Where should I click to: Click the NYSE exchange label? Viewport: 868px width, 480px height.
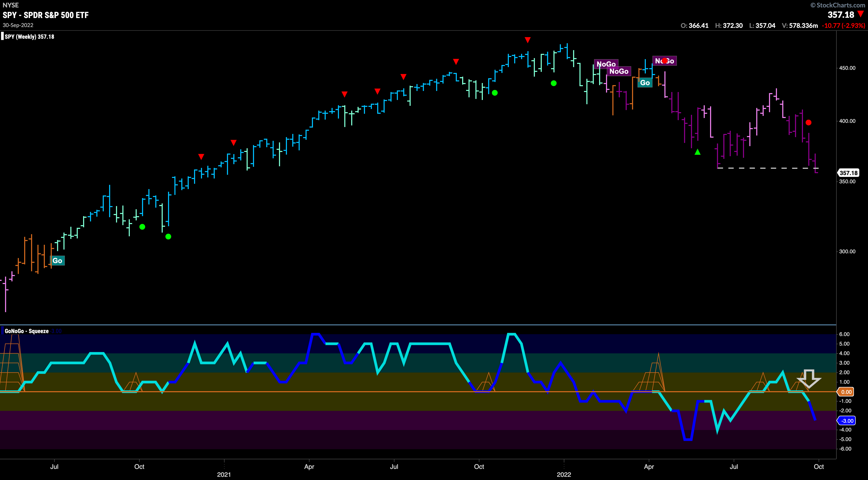(x=10, y=5)
